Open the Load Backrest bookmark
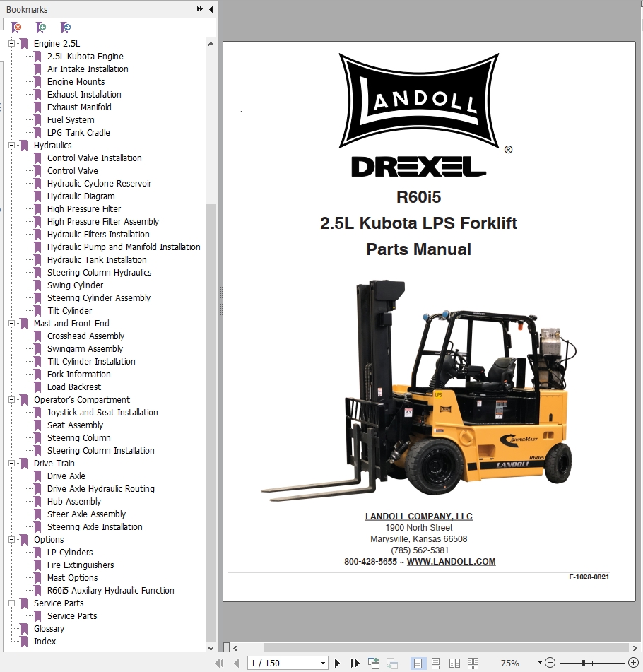The image size is (643, 672). 74,387
